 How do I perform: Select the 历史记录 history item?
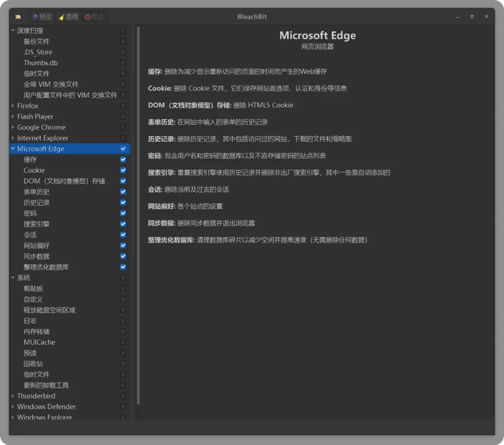pyautogui.click(x=36, y=203)
